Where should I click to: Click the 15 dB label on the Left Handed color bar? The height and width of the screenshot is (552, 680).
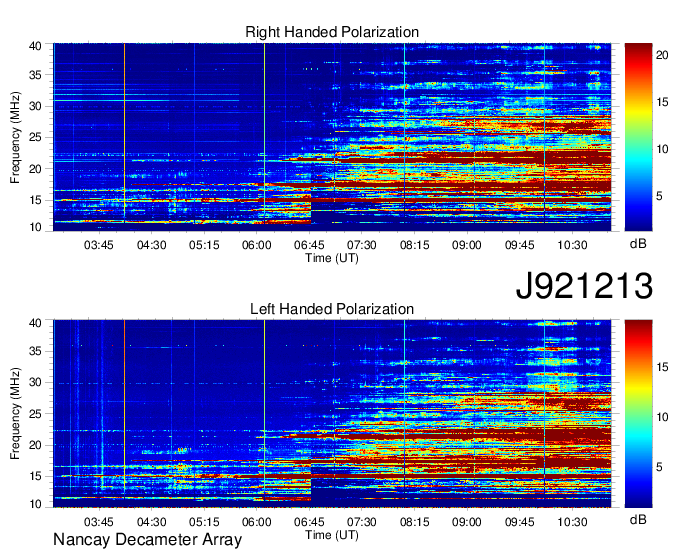(662, 367)
